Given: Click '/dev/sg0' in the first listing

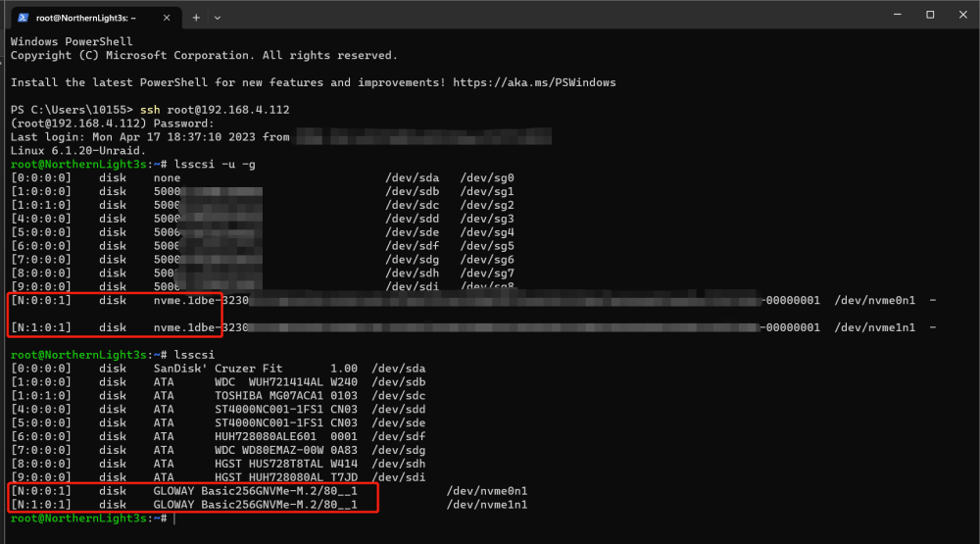Looking at the screenshot, I should pos(487,178).
